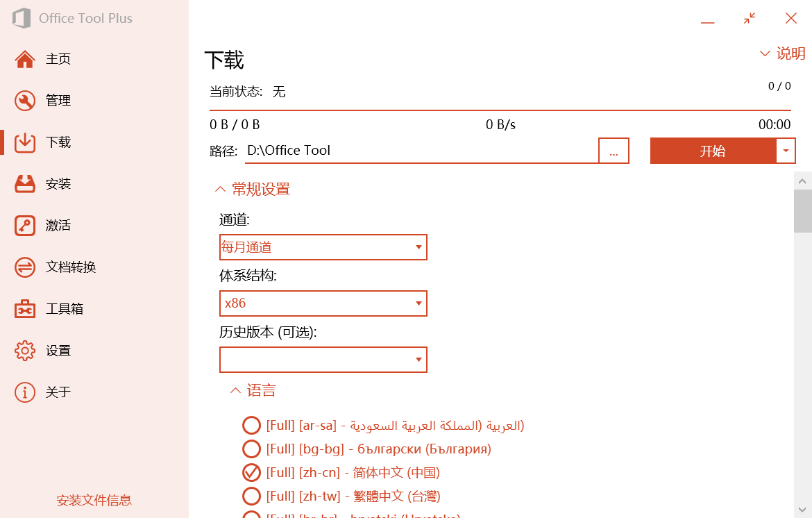Switch to the 下载 download tab
Viewport: 812px width, 518px height.
(x=58, y=142)
